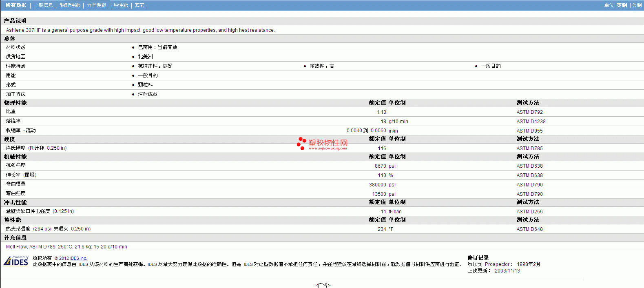Select the 热性能 tab
This screenshot has width=644, height=288.
pyautogui.click(x=121, y=5)
